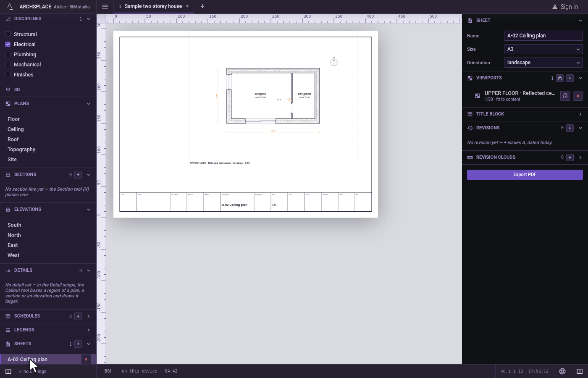The height and width of the screenshot is (378, 588).
Task: Add a new sheet with plus
Action: 78,344
